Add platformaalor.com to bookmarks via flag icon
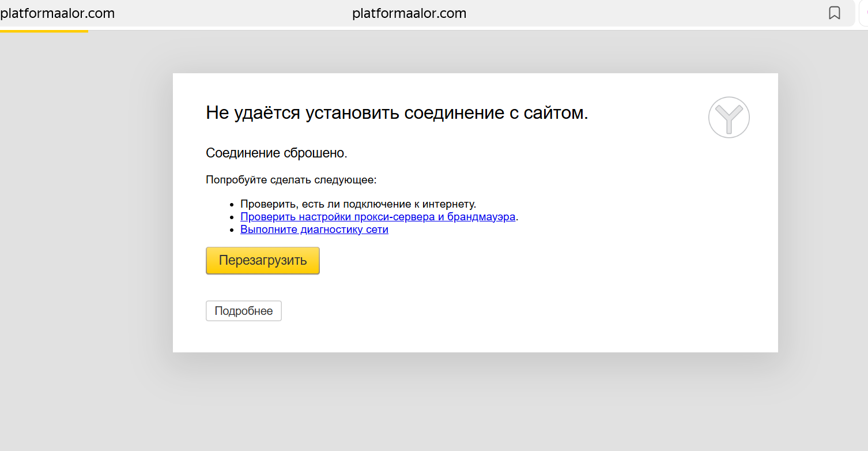The height and width of the screenshot is (451, 868). [835, 13]
